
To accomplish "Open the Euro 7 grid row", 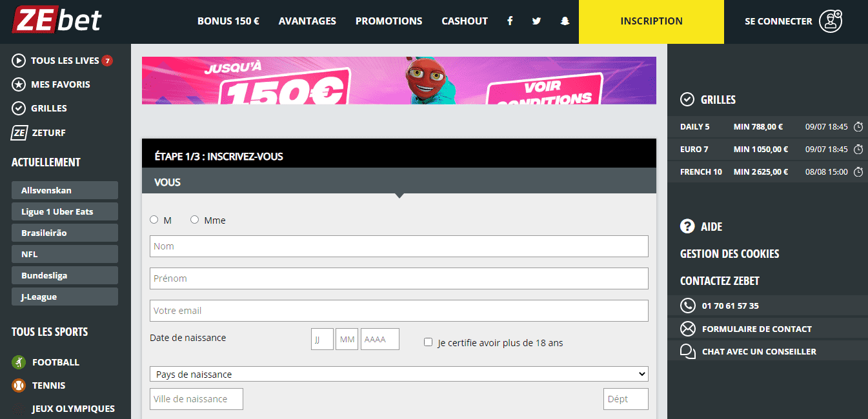I will pos(768,150).
